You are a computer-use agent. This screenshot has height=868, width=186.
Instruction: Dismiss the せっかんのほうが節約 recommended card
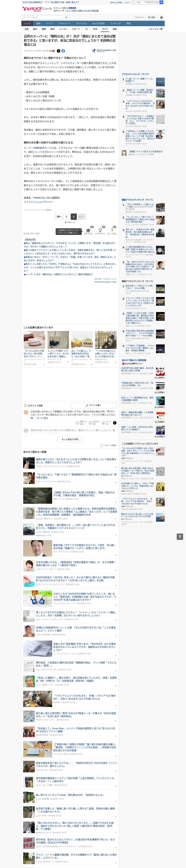coord(44,364)
